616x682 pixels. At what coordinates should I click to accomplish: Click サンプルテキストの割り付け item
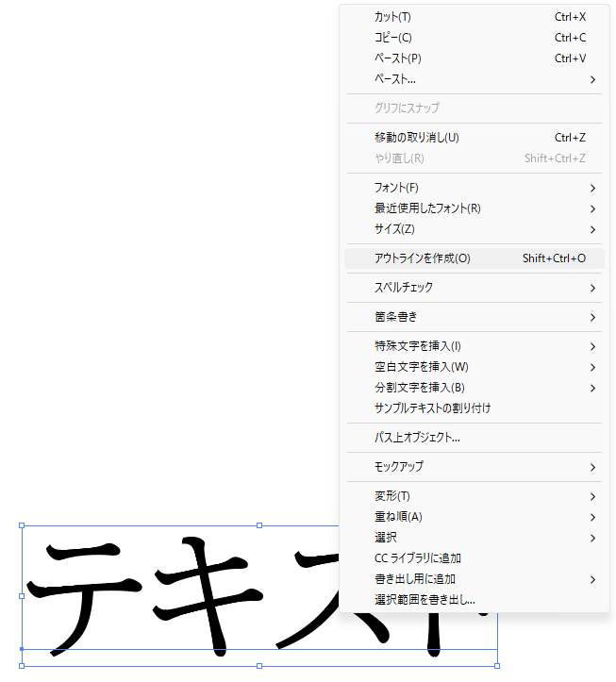point(432,408)
